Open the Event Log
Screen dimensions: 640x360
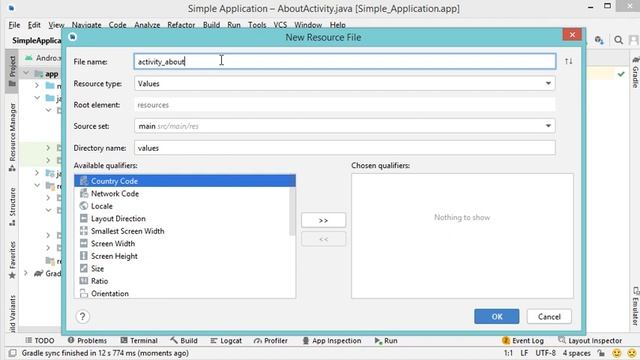pyautogui.click(x=523, y=340)
